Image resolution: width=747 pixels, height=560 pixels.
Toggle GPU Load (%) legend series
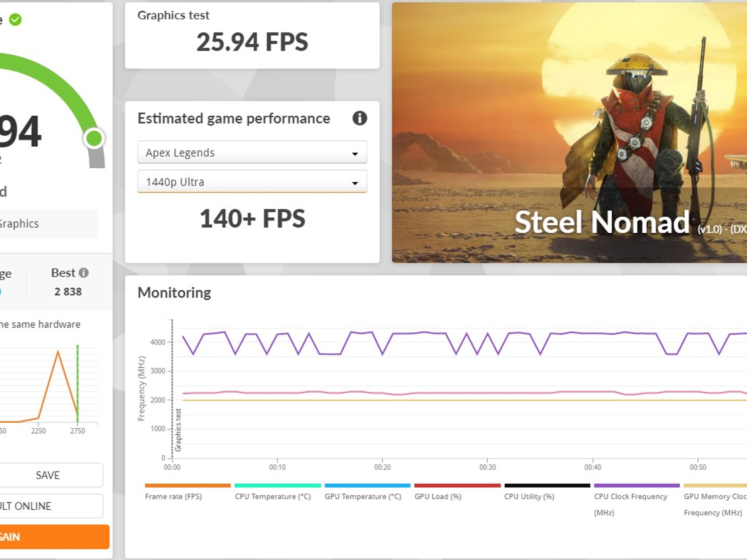point(457,492)
